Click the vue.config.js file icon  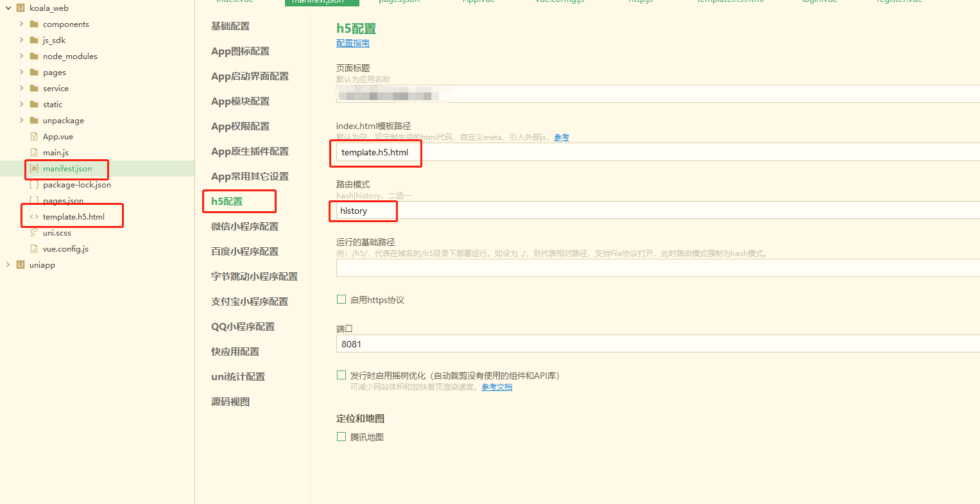[34, 248]
